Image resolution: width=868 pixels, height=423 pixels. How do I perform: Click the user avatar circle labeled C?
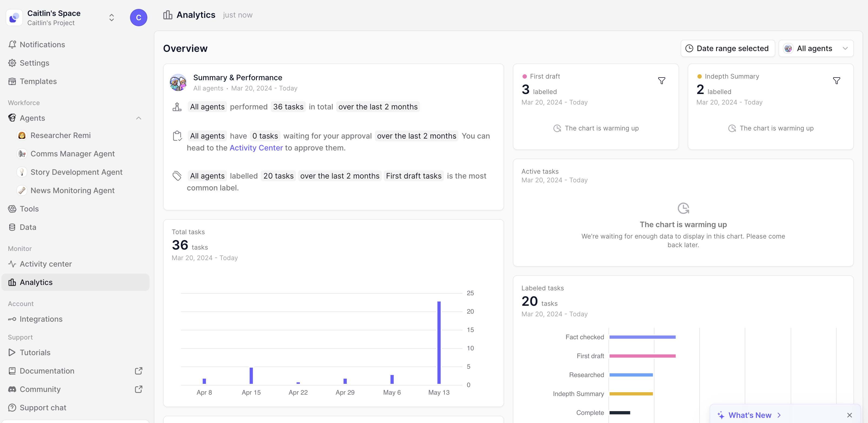(138, 18)
